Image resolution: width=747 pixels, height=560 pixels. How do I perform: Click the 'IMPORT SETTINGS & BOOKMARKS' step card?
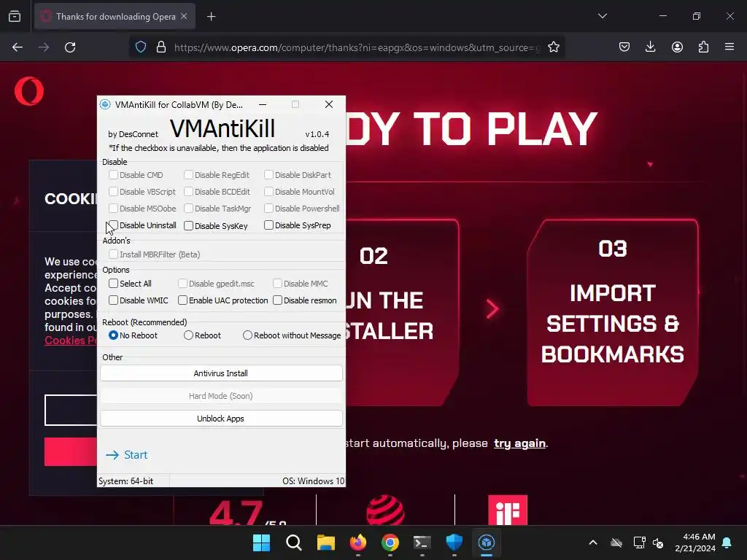[x=613, y=313]
